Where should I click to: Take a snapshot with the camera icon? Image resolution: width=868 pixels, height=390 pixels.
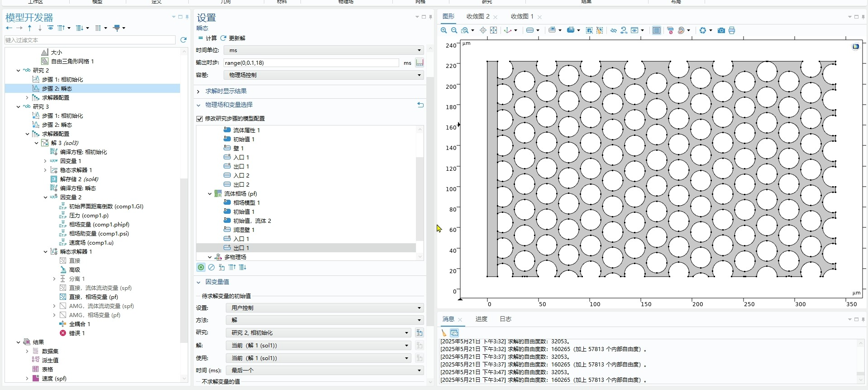tap(721, 30)
